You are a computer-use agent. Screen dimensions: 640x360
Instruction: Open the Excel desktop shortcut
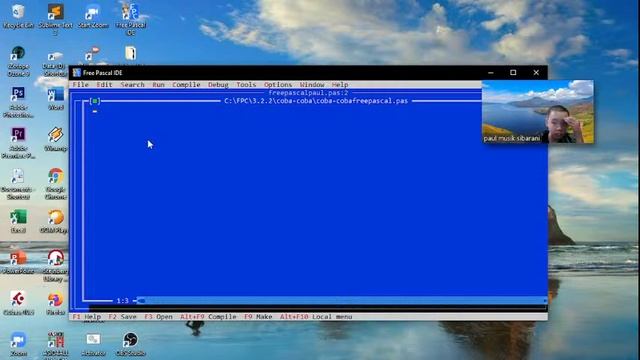coord(18,221)
